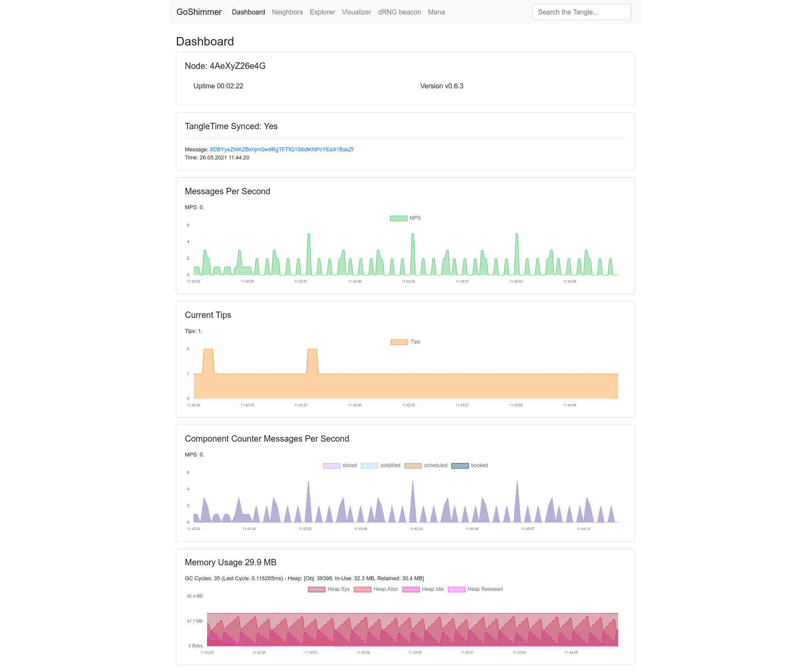Toggle the solidified legend swatch
The height and width of the screenshot is (672, 811).
pyautogui.click(x=369, y=466)
